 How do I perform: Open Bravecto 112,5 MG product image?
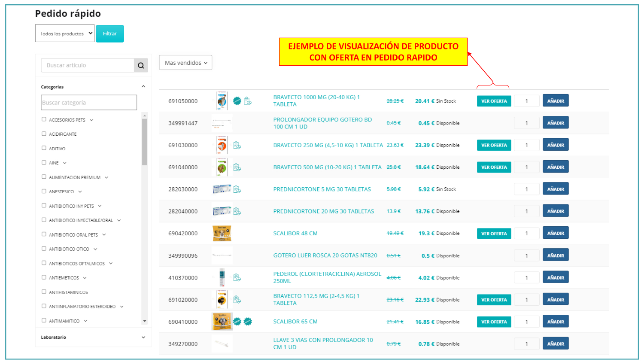coord(222,300)
